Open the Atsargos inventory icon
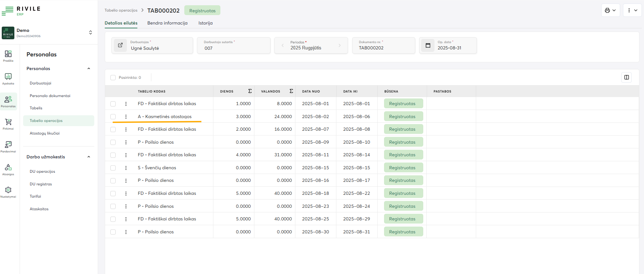 pyautogui.click(x=8, y=169)
